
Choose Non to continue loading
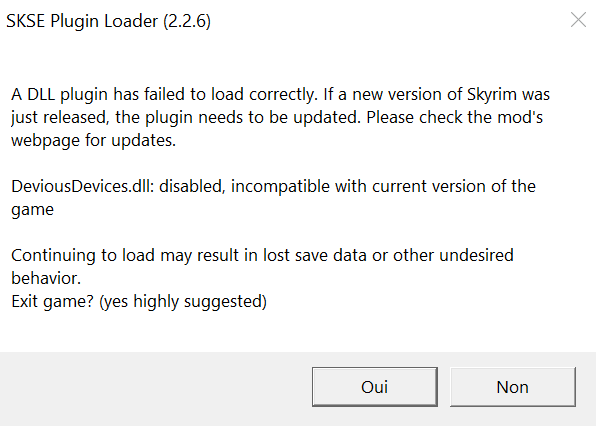click(x=513, y=387)
